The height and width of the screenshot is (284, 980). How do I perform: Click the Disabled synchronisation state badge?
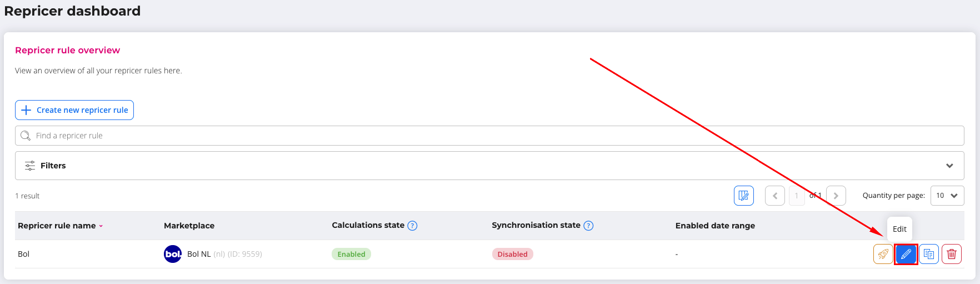tap(512, 254)
